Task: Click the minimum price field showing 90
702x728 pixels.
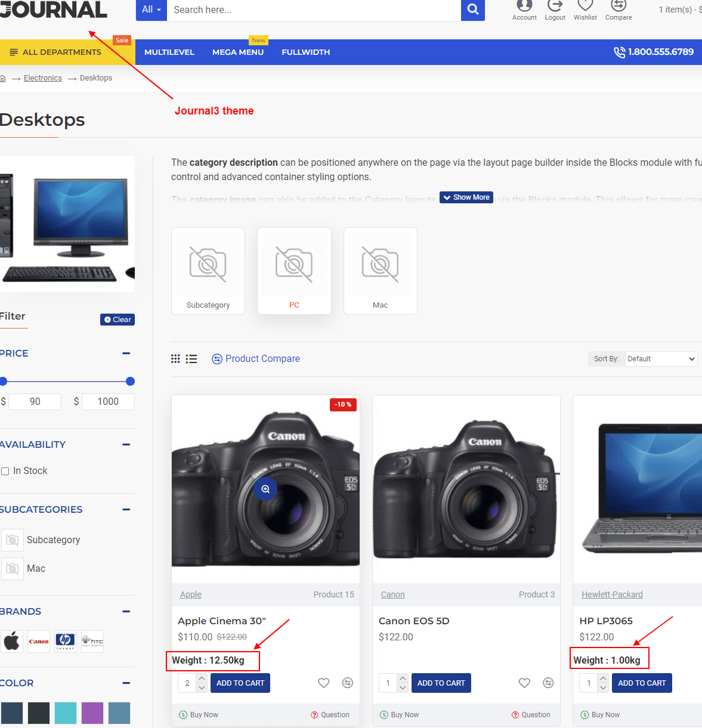Action: [x=35, y=402]
